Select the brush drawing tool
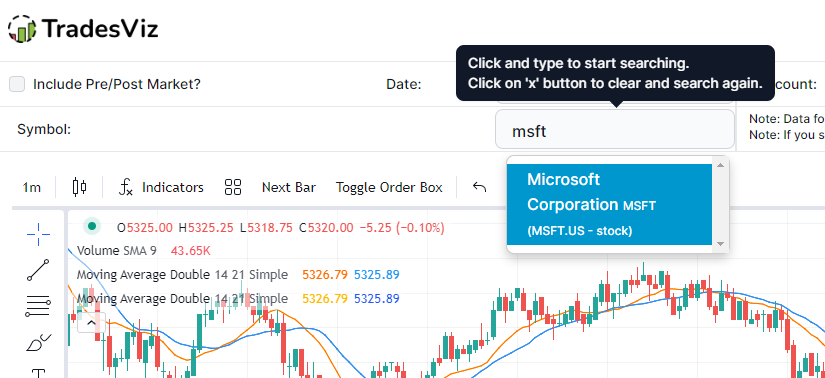The image size is (825, 378). pos(38,343)
